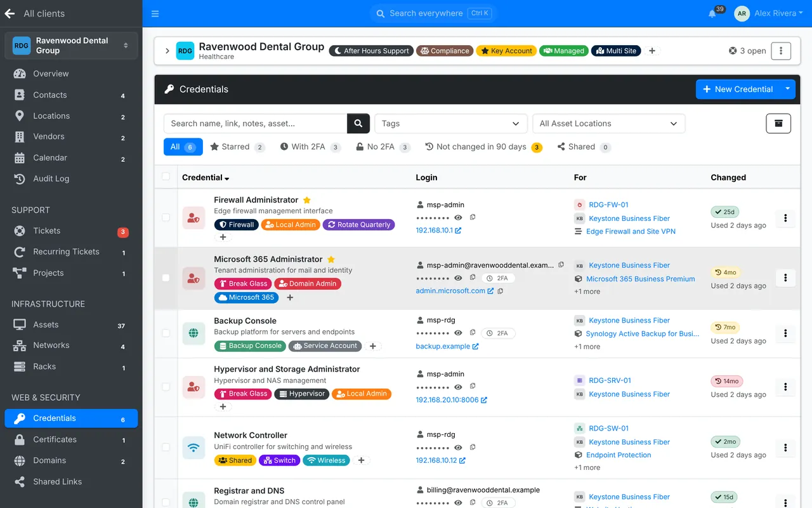The height and width of the screenshot is (508, 812).
Task: Reveal the Backup Console password
Action: point(458,333)
